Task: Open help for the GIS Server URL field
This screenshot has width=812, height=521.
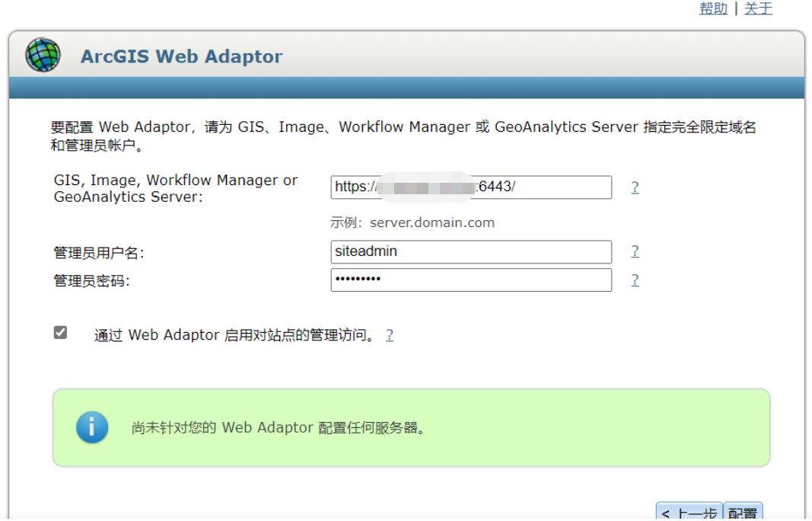Action: (635, 187)
